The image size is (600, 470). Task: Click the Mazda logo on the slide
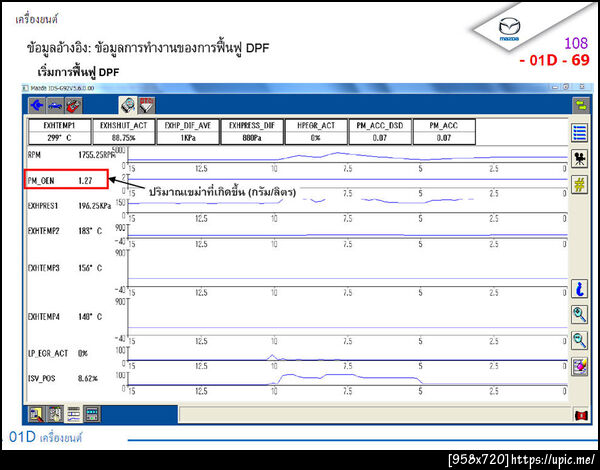point(509,30)
